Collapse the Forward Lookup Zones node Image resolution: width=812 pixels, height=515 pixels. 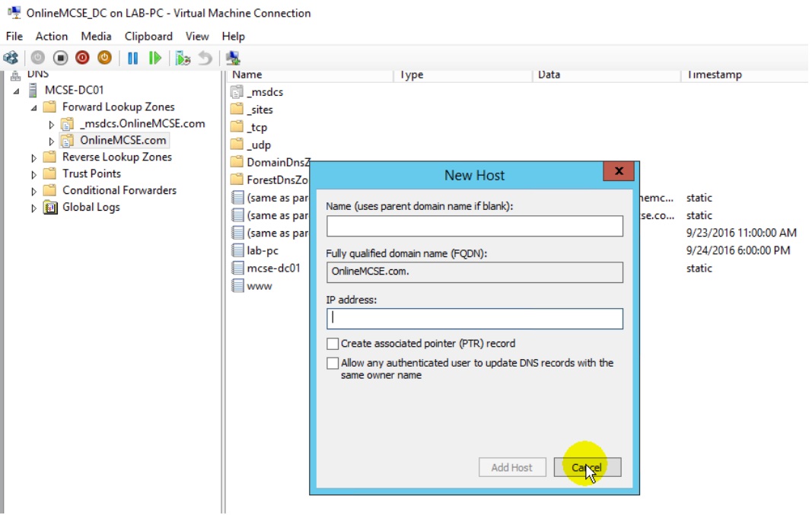click(34, 107)
